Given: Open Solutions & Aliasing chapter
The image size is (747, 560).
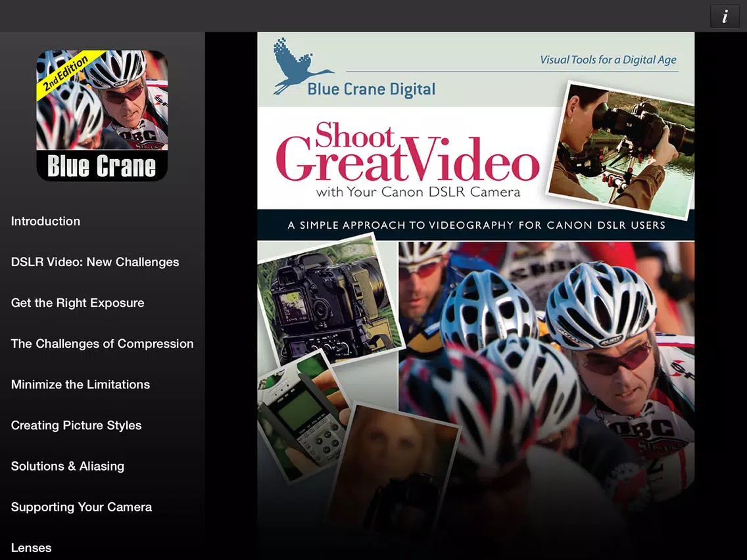Looking at the screenshot, I should click(68, 466).
